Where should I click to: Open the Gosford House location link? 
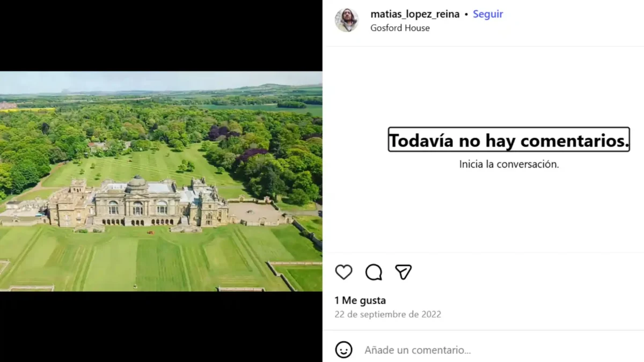(x=400, y=28)
